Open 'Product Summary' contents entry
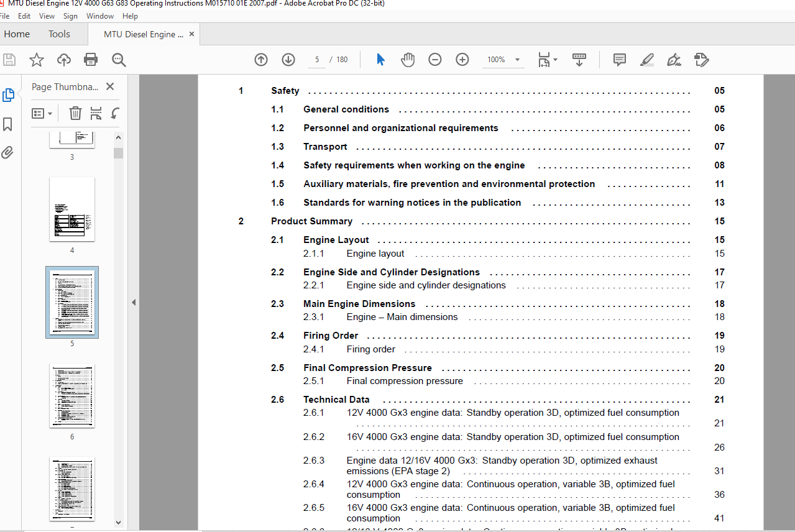Image resolution: width=795 pixels, height=532 pixels. [311, 221]
